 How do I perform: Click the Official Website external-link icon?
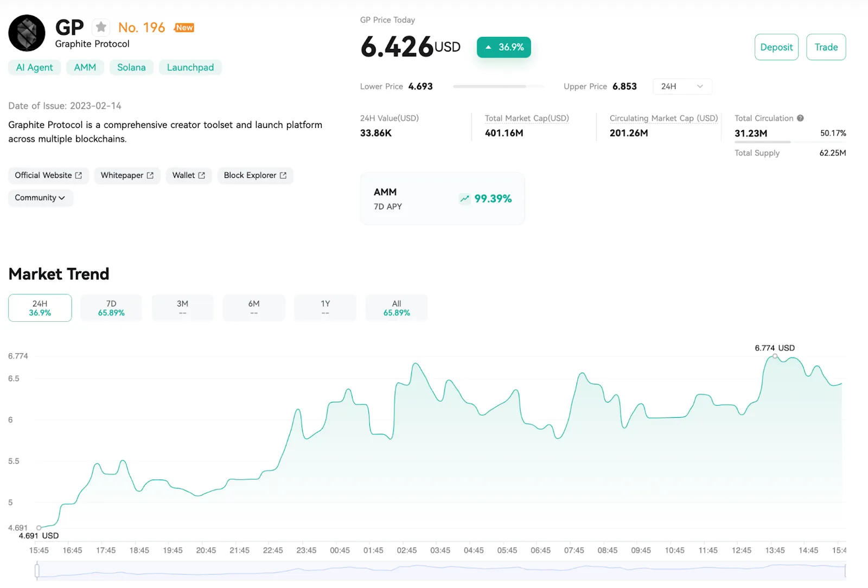pyautogui.click(x=79, y=175)
